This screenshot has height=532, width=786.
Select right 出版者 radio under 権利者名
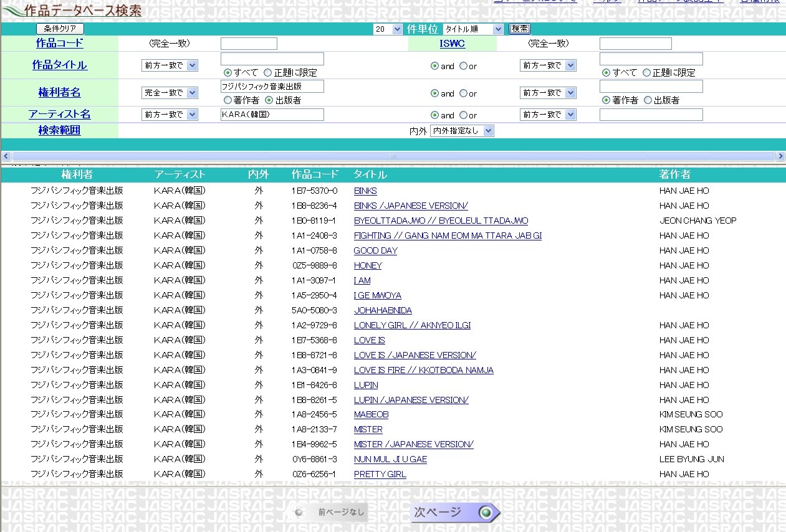[648, 100]
